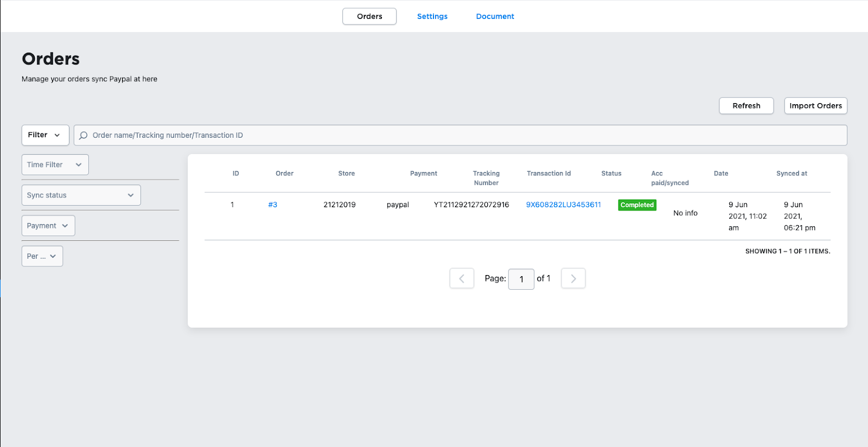Image resolution: width=868 pixels, height=447 pixels.
Task: Go to next page arrow
Action: pyautogui.click(x=573, y=278)
